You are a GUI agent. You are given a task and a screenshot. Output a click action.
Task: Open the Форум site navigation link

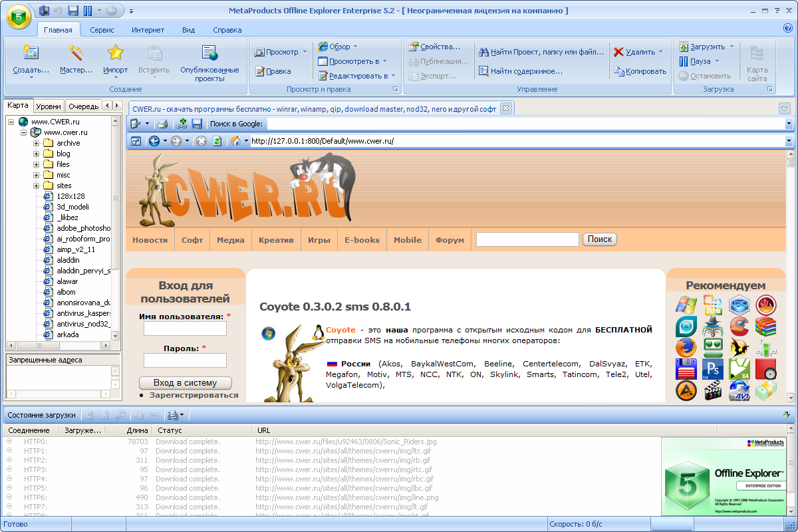click(450, 240)
